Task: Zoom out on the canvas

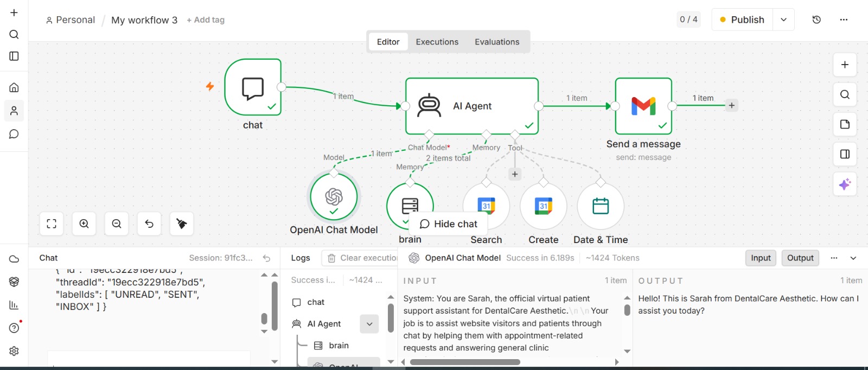Action: 117,224
